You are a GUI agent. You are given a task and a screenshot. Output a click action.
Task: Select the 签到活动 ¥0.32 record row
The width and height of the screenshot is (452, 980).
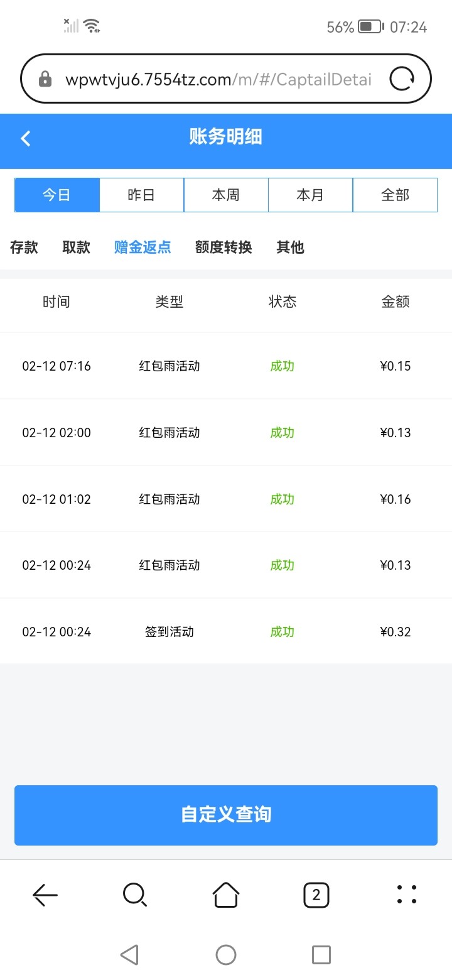[x=226, y=632]
